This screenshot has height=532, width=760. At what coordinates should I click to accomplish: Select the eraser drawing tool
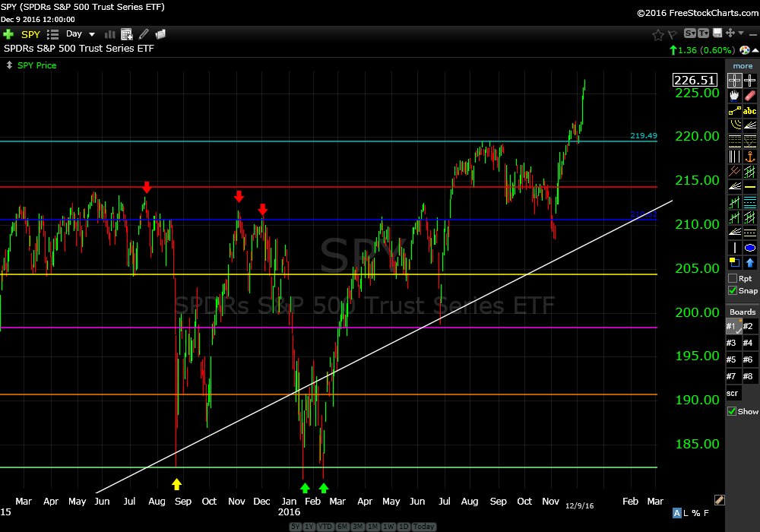(750, 96)
